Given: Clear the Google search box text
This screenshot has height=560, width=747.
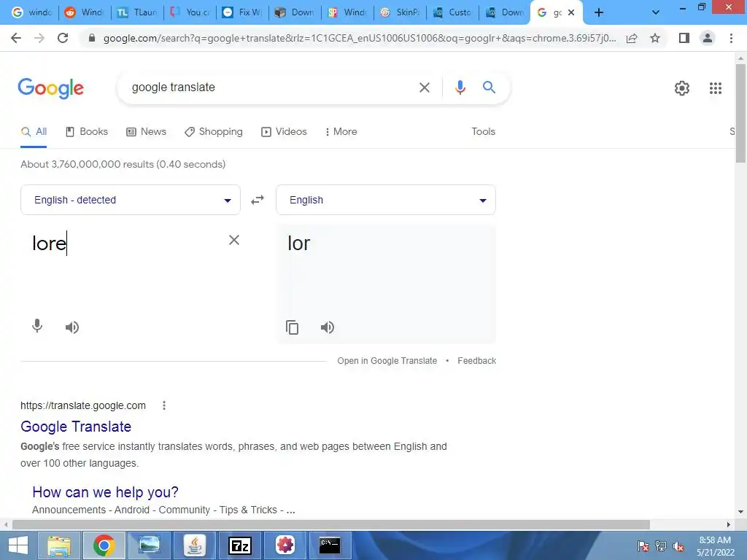Looking at the screenshot, I should point(424,87).
